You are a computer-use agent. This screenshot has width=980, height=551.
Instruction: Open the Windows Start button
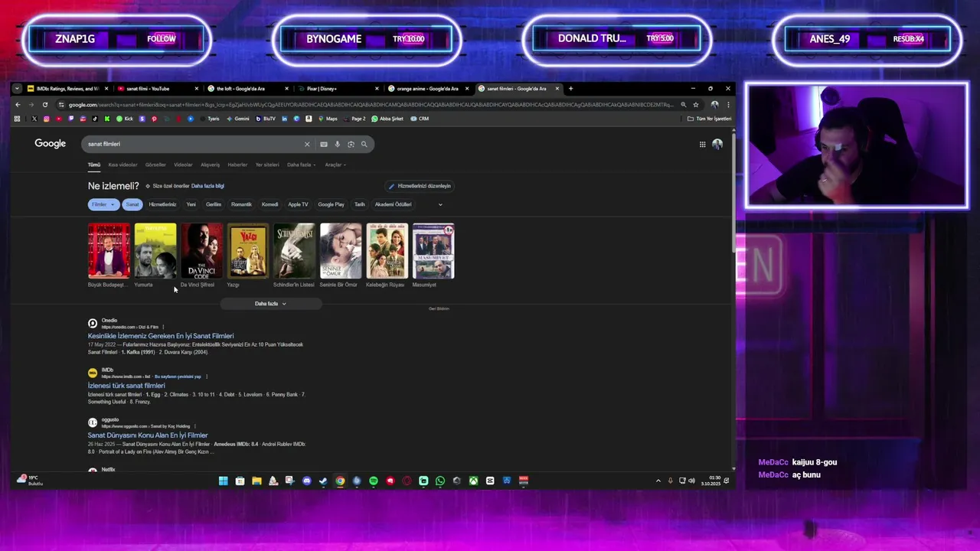(x=223, y=481)
